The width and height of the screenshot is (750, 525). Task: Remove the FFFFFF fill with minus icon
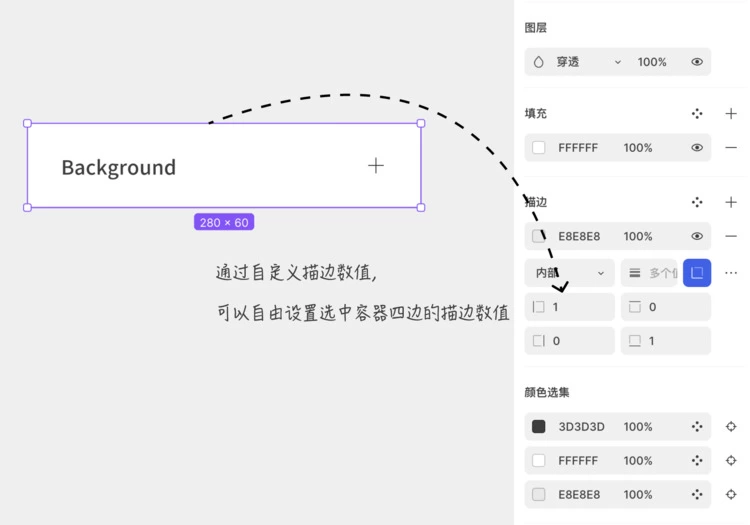(731, 148)
